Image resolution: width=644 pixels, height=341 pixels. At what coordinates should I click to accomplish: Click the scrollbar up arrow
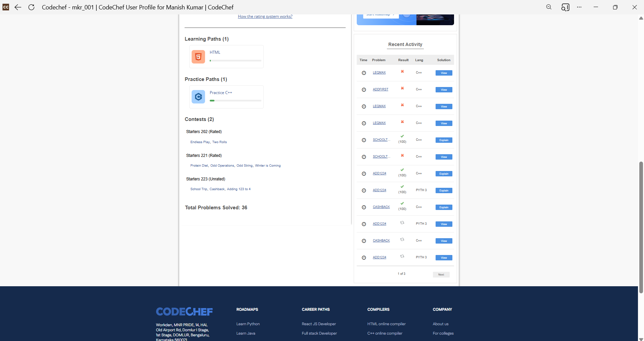coord(641,18)
